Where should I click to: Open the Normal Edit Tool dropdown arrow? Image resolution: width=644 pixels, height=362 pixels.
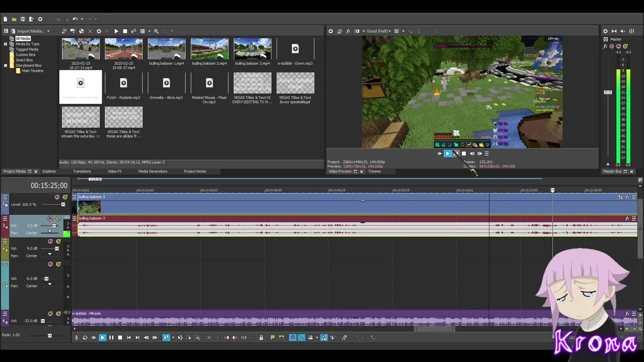[x=173, y=338]
